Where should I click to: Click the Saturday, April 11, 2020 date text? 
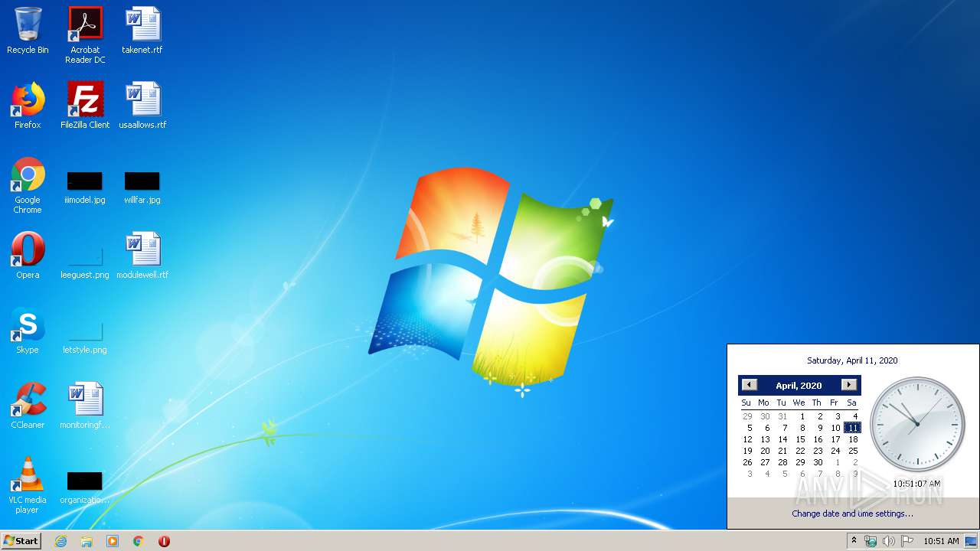[852, 360]
